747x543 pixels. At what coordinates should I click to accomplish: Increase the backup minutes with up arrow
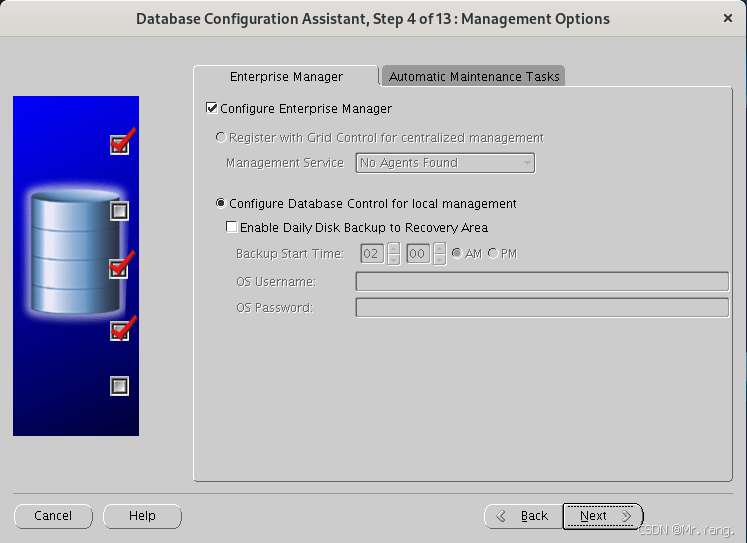(440, 248)
